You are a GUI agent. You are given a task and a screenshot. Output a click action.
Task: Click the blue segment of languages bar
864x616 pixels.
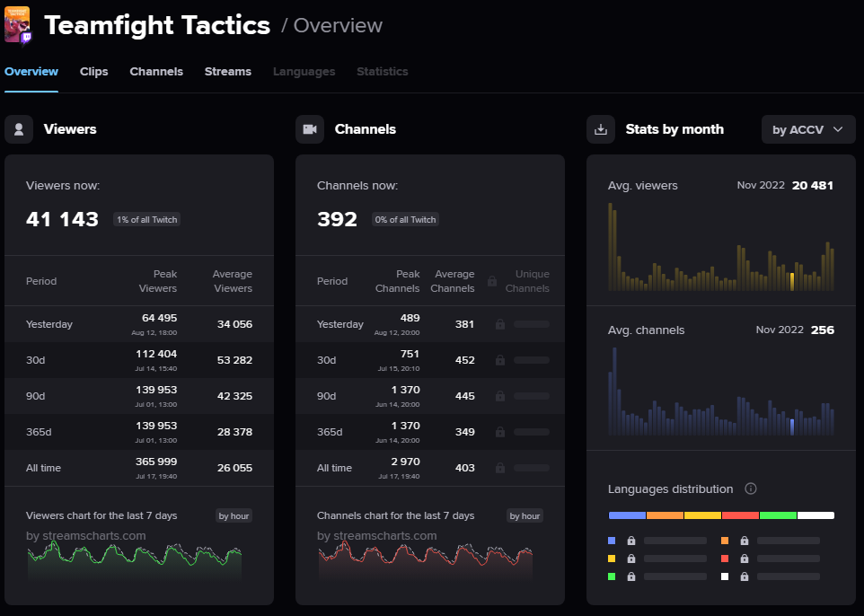(627, 515)
